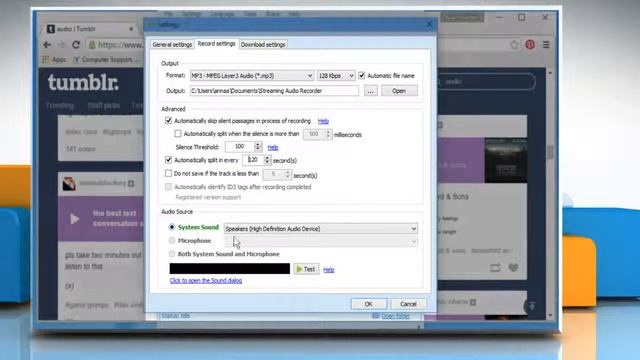Screen dimensions: 640x360
Task: Click Cancel in Settings dialog
Action: (x=408, y=304)
